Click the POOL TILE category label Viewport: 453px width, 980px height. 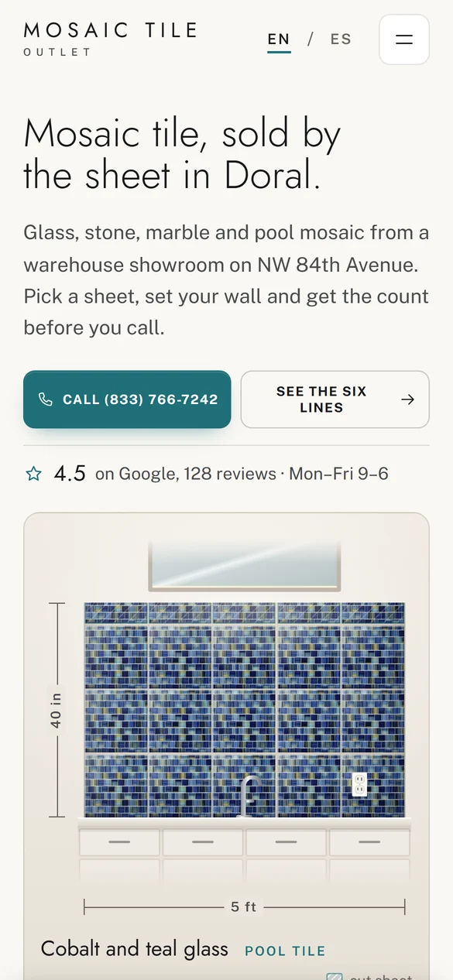285,951
